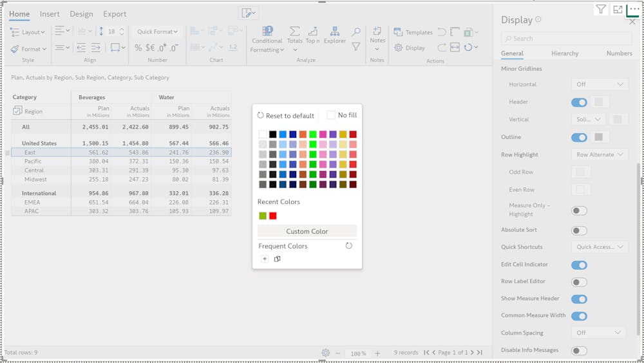This screenshot has height=363, width=644.
Task: Click the search magnifier in Analyze group
Action: (x=355, y=32)
